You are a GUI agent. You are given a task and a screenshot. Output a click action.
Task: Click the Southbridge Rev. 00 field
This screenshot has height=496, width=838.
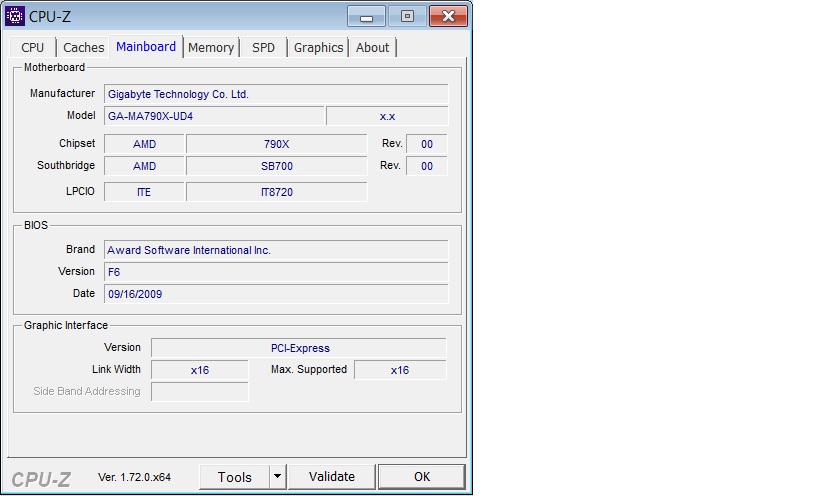coord(426,166)
